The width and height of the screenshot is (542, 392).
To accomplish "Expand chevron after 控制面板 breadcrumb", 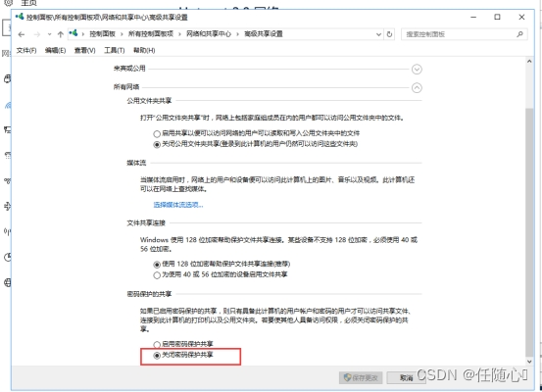I will pyautogui.click(x=122, y=34).
